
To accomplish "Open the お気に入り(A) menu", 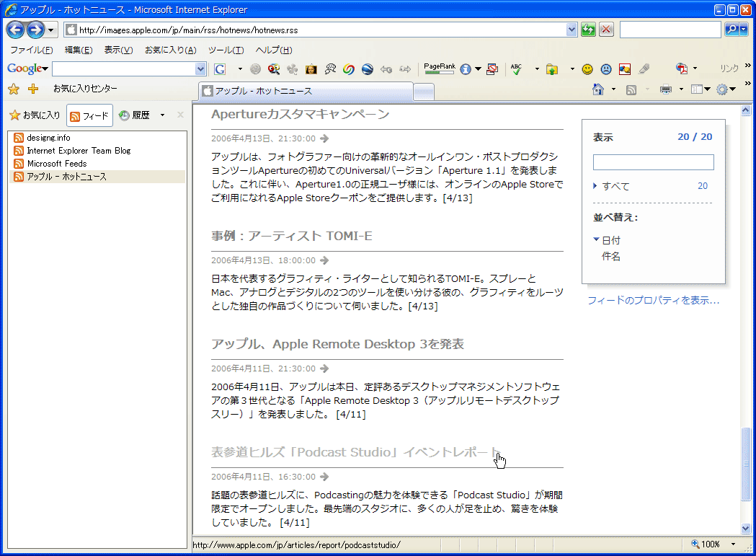I will click(171, 50).
